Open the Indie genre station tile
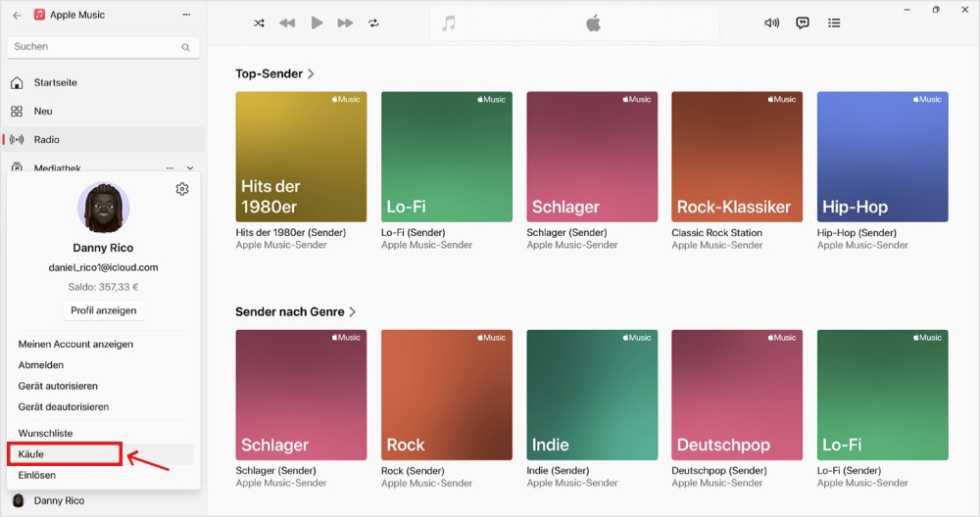Viewport: 980px width, 517px height. (592, 395)
